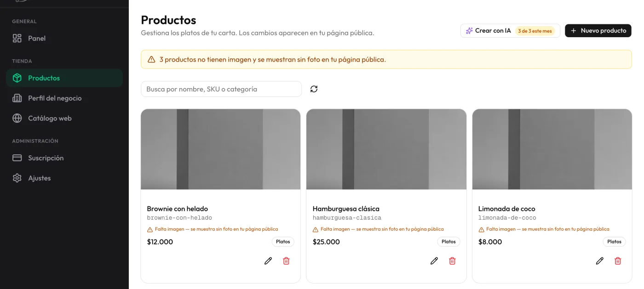Click the plus icon in Nuevo producto
This screenshot has width=644, height=289.
(x=574, y=31)
